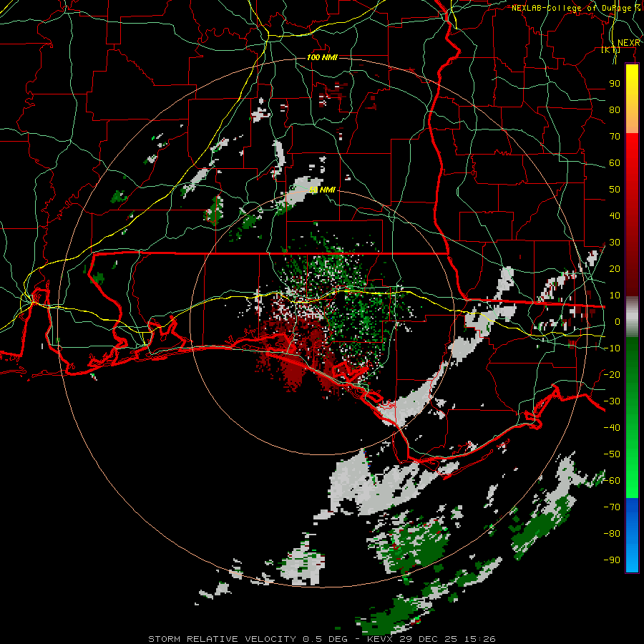Click the KEVX radar site identifier

(x=381, y=639)
